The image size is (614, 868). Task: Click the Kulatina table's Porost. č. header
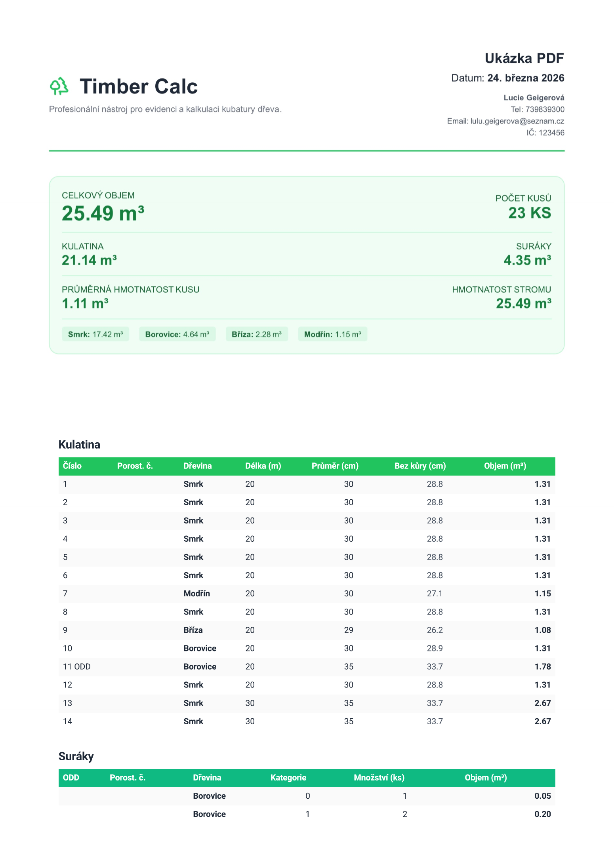coord(135,466)
